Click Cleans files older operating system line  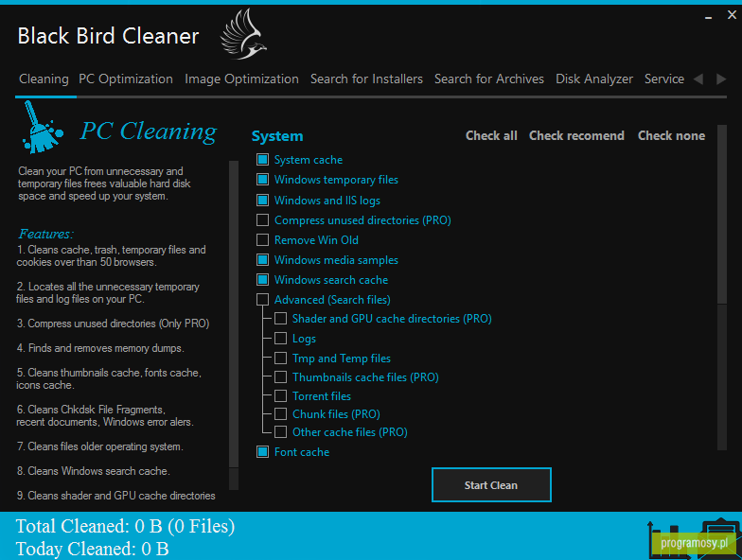coord(100,446)
